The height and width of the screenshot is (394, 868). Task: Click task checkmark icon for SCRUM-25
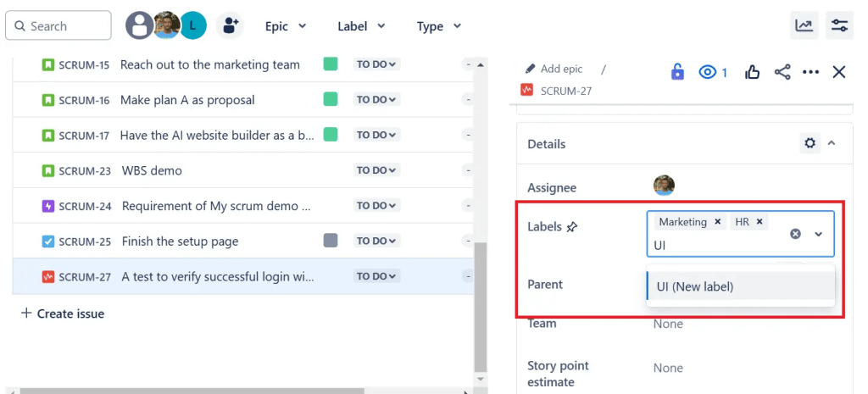pos(48,241)
